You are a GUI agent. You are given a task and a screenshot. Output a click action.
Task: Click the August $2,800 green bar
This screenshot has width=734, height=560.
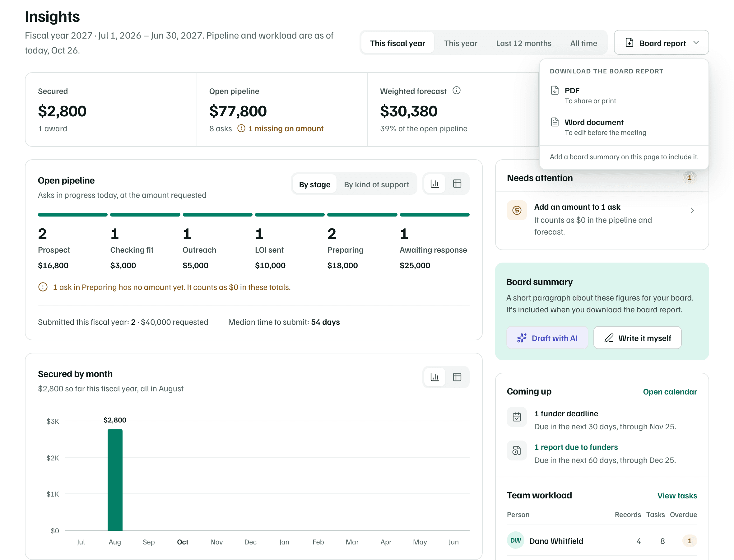115,480
